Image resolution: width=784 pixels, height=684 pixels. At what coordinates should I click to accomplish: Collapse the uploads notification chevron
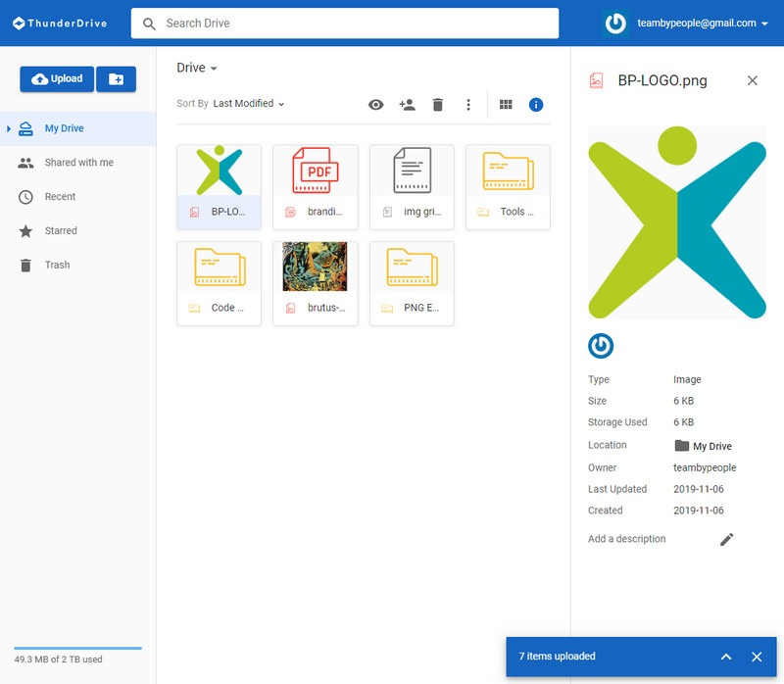(x=726, y=657)
